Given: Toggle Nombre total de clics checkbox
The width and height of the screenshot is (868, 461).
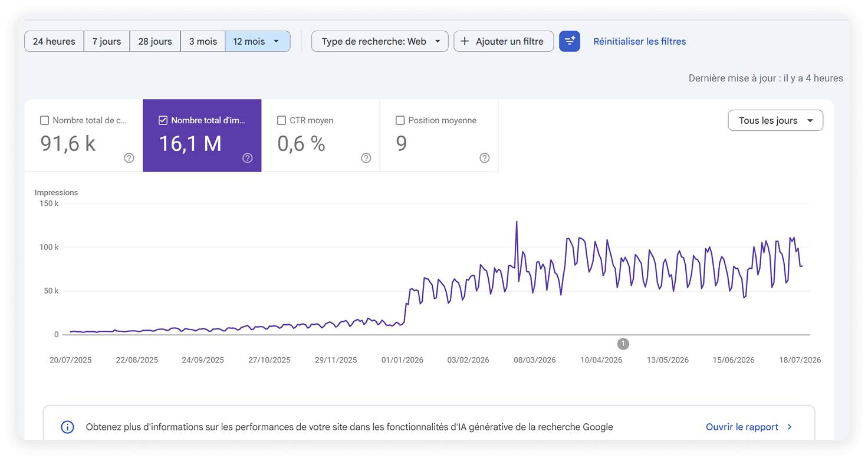Looking at the screenshot, I should click(44, 120).
